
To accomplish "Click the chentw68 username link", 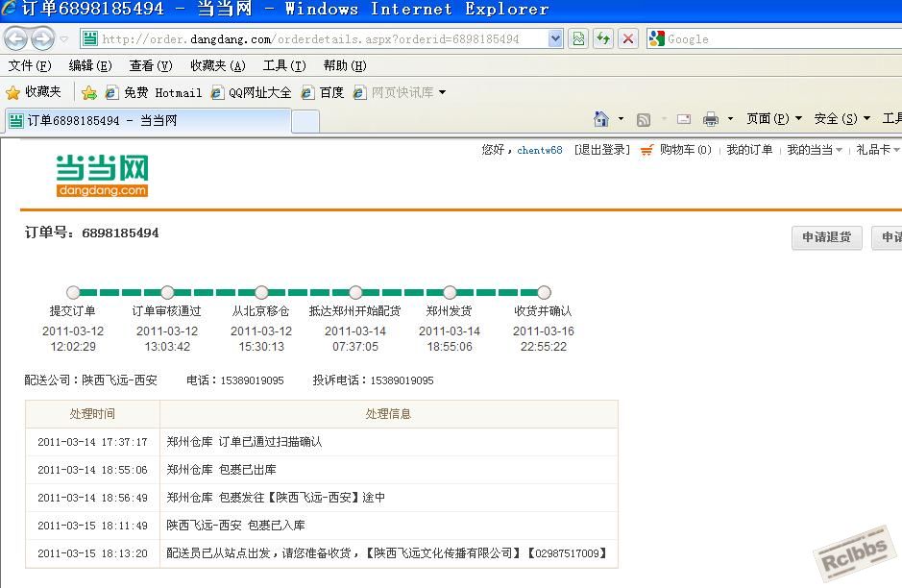I will click(540, 150).
